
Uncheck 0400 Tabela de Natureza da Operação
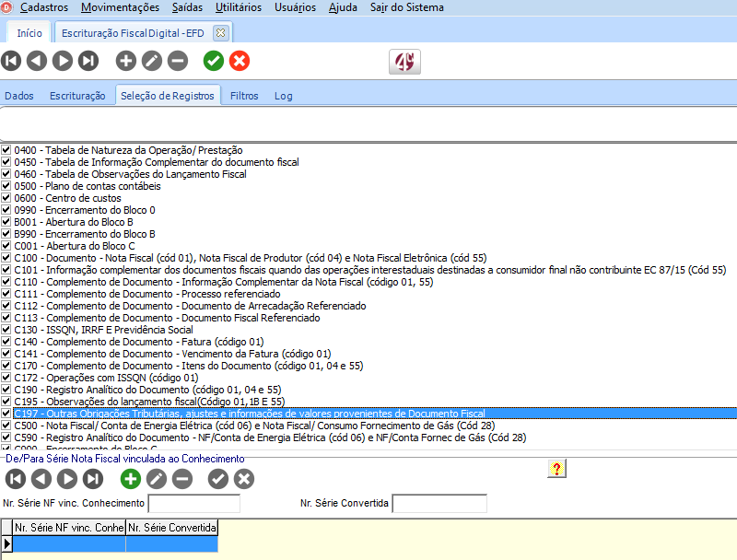tap(6, 150)
